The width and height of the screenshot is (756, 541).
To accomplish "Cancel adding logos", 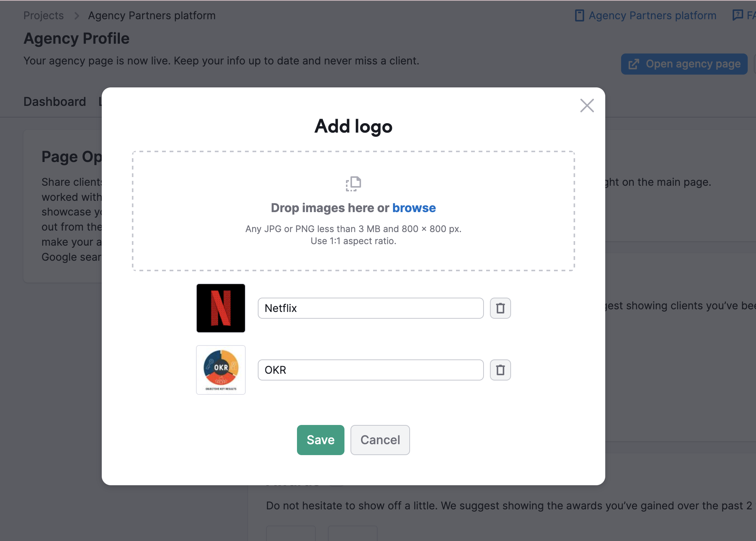I will coord(380,440).
